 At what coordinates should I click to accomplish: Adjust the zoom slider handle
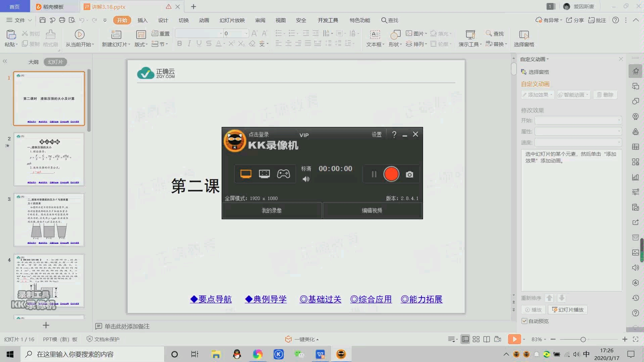point(583,340)
